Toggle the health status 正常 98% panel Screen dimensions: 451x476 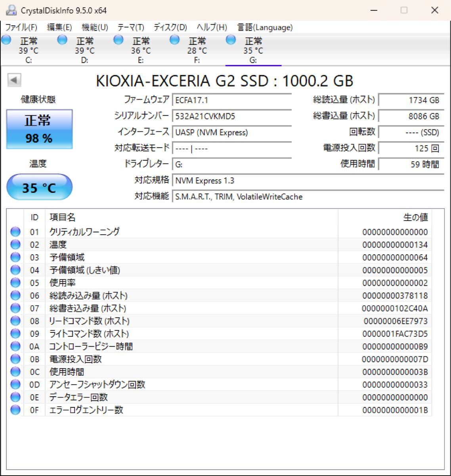[39, 128]
